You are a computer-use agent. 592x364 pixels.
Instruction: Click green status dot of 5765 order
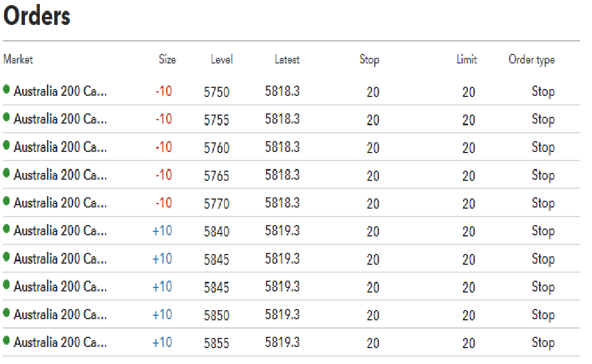(6, 173)
